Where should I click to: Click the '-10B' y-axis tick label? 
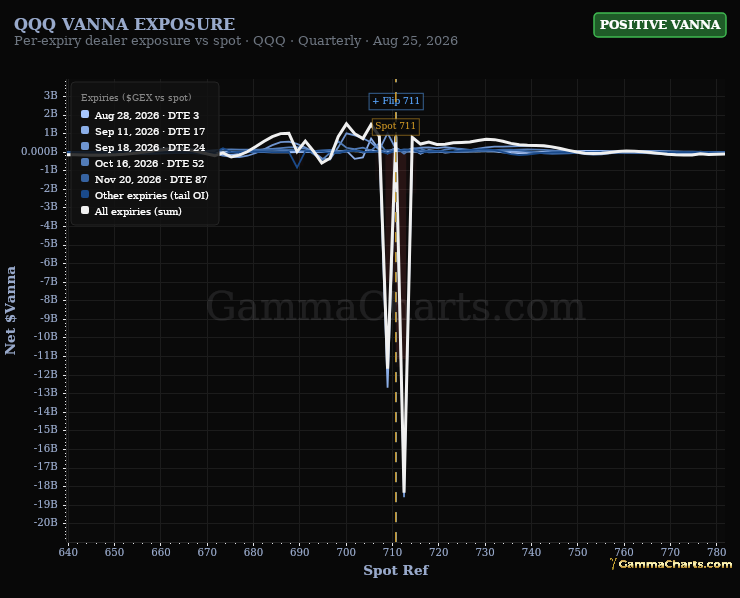point(46,337)
